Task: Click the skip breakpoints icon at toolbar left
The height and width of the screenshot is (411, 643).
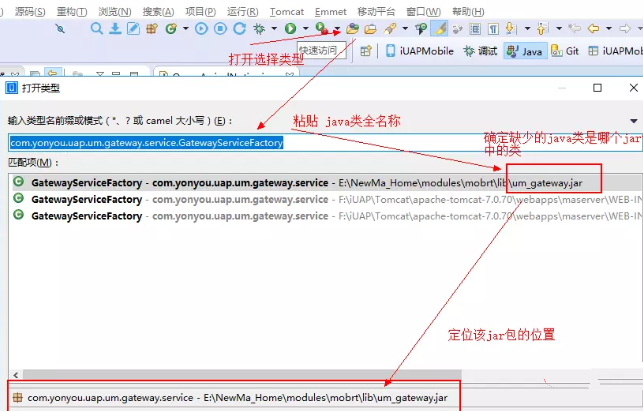Action: (x=60, y=28)
